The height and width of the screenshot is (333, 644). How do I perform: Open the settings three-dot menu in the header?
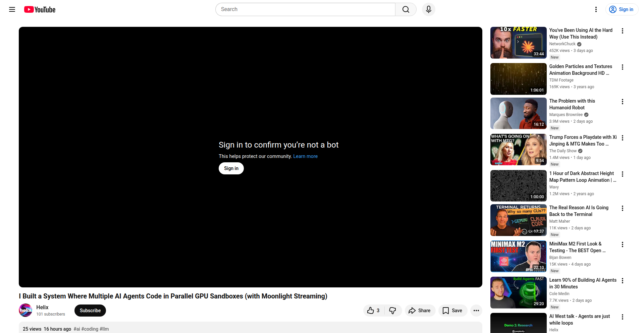pyautogui.click(x=596, y=9)
